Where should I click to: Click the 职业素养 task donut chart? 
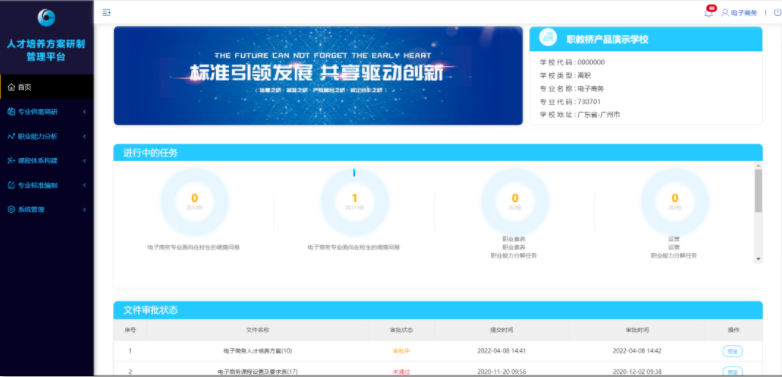[515, 201]
